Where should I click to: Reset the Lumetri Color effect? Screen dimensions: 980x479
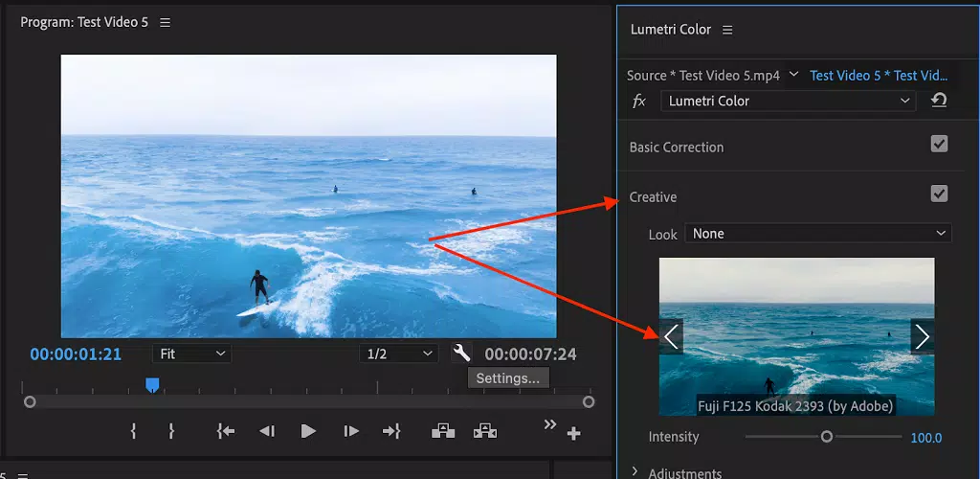pyautogui.click(x=938, y=101)
